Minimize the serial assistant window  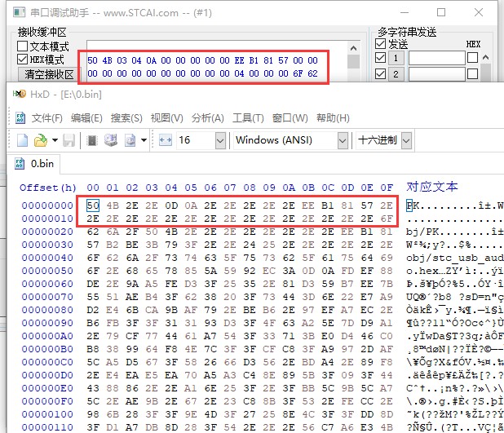pos(405,12)
